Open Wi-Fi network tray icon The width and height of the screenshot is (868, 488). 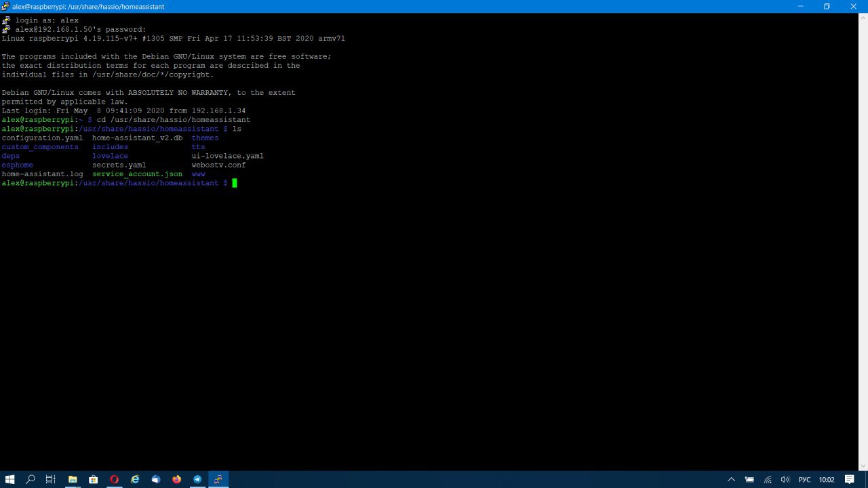pyautogui.click(x=768, y=479)
